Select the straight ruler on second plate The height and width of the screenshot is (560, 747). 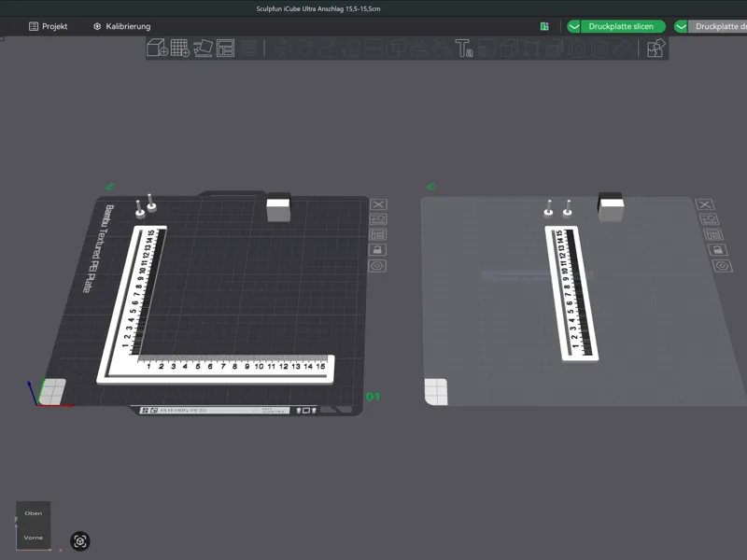[x=571, y=293]
